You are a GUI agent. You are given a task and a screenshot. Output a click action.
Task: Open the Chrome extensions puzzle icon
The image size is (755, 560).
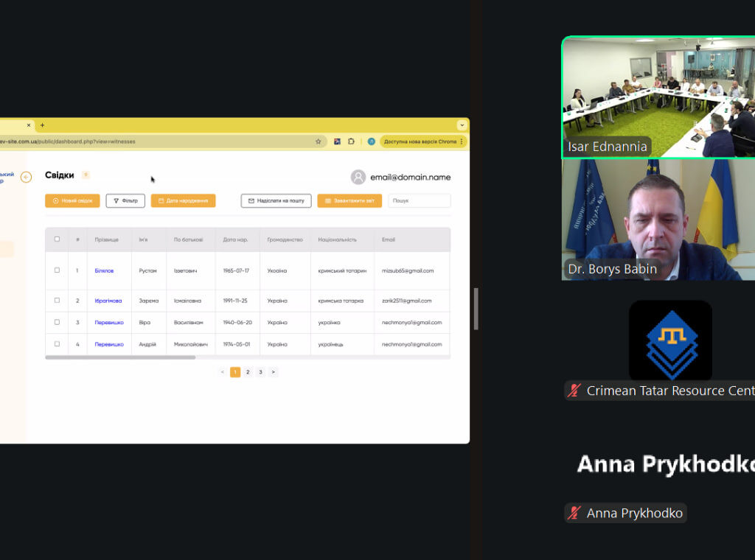click(351, 141)
